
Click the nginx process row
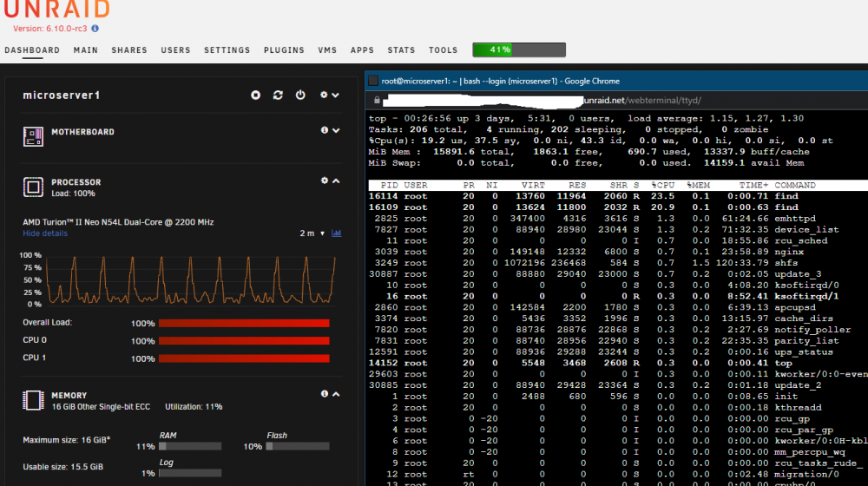pyautogui.click(x=618, y=252)
